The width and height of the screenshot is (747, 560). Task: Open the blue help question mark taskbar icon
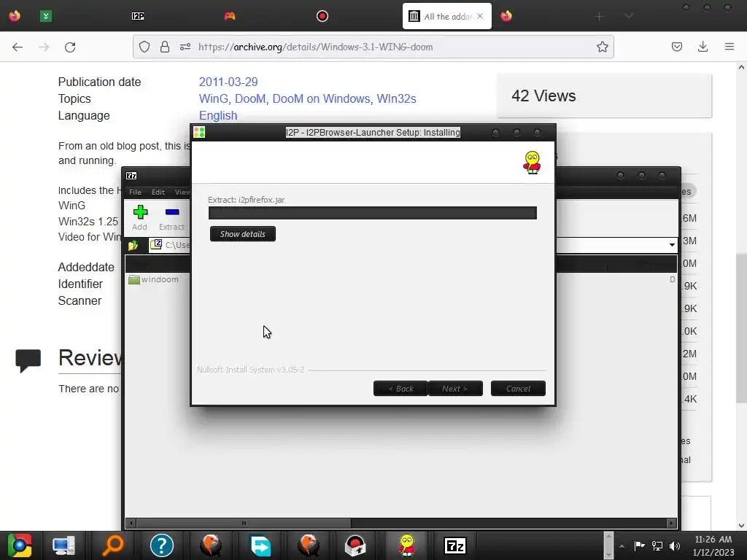tap(162, 545)
